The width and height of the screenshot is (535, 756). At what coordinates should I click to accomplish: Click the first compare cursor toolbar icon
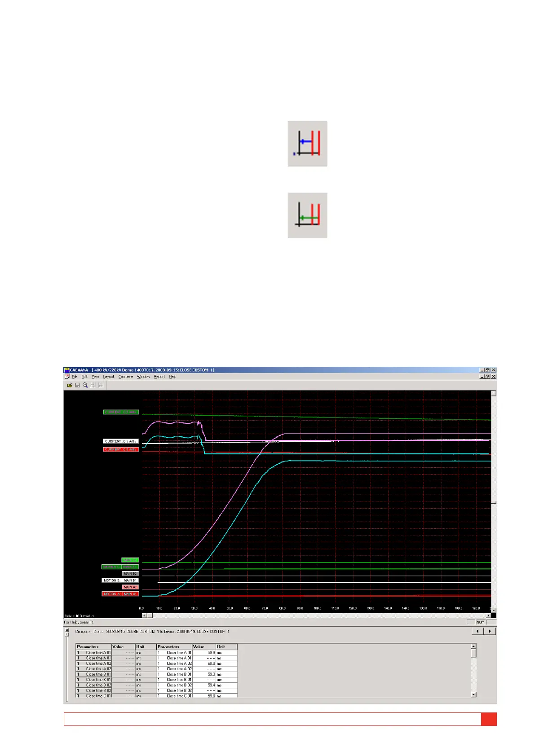coord(93,385)
